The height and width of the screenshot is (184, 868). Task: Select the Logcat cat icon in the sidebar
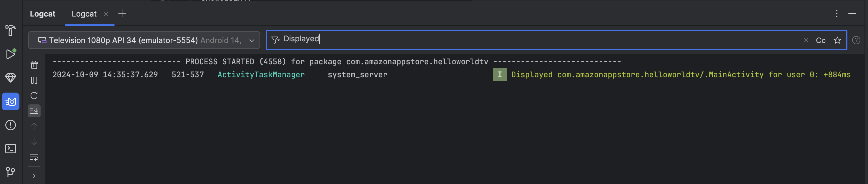11,102
